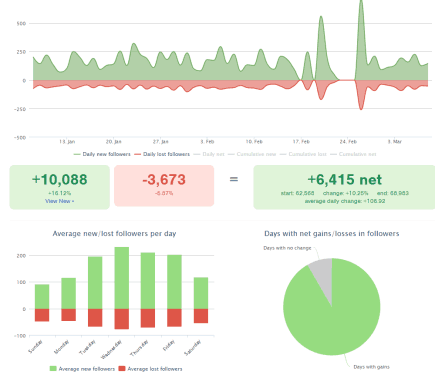Image resolution: width=435 pixels, height=375 pixels.
Task: Enable the Cumulative new legend series
Action: [252, 154]
